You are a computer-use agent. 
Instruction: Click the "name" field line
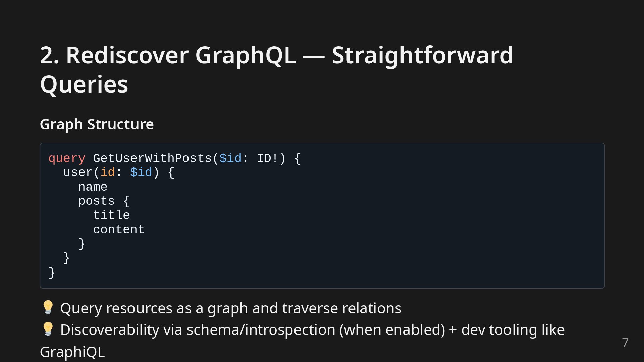pyautogui.click(x=93, y=187)
